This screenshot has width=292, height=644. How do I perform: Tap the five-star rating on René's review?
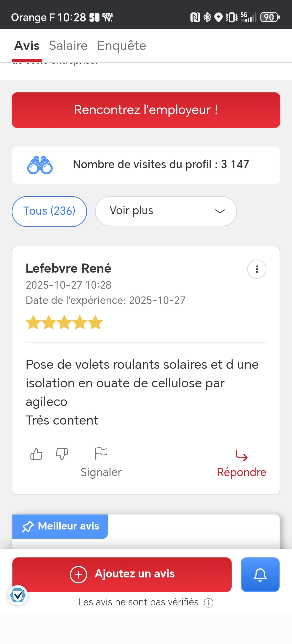coord(64,322)
